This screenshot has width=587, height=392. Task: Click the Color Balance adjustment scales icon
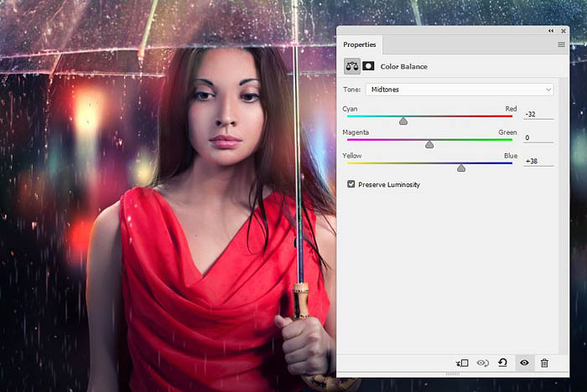[352, 66]
